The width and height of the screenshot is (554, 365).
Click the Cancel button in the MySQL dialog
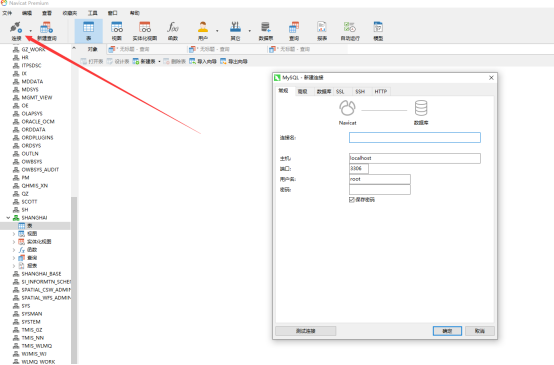pos(480,331)
